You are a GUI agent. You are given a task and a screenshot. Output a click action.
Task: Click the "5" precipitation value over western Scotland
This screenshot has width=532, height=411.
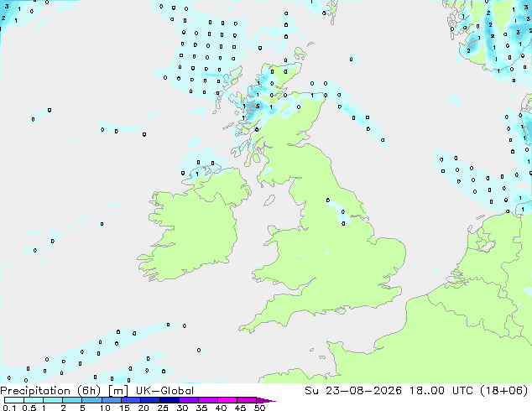258,107
